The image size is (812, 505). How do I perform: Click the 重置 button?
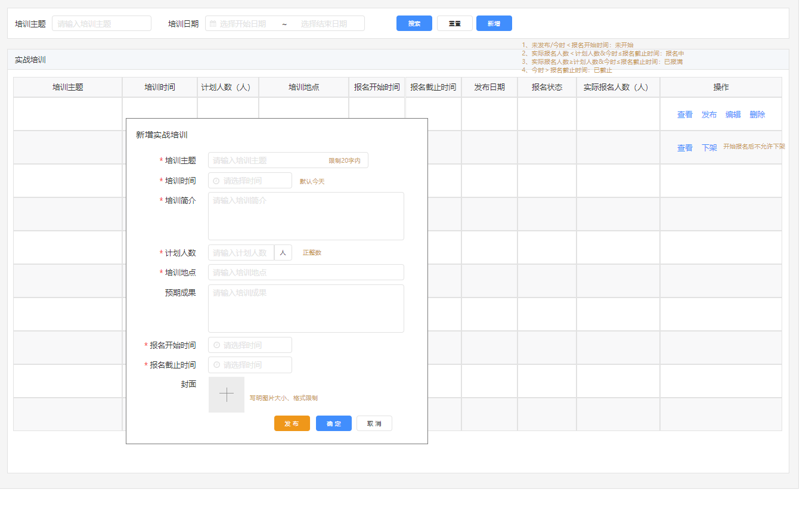[455, 23]
